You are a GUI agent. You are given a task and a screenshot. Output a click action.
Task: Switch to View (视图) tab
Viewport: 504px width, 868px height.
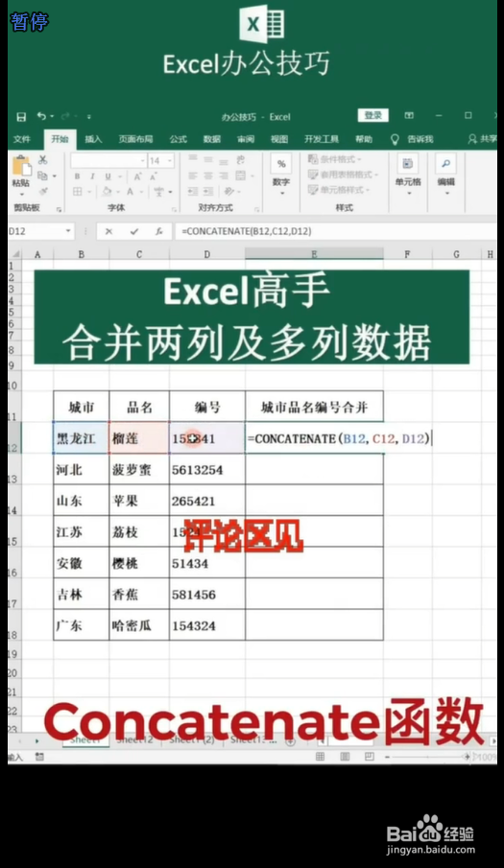279,139
